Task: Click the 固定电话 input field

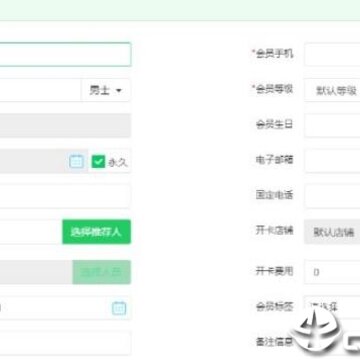Action: (x=332, y=196)
